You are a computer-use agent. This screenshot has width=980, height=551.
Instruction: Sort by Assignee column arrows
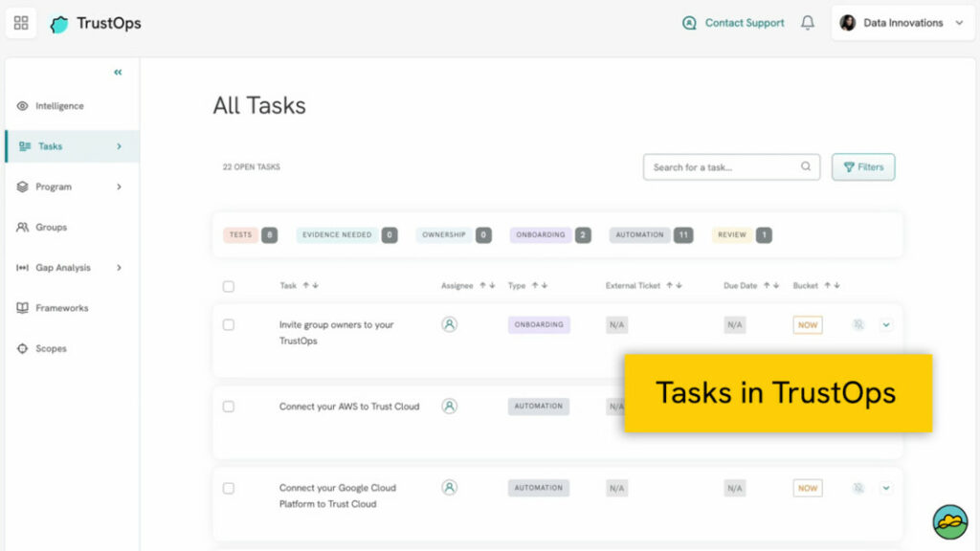[487, 285]
